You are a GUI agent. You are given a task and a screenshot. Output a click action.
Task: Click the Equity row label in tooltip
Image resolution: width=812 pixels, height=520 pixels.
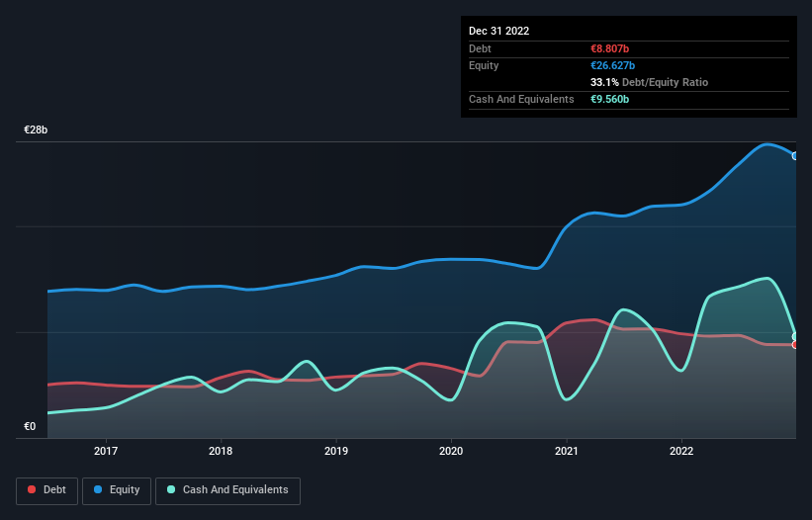(484, 65)
